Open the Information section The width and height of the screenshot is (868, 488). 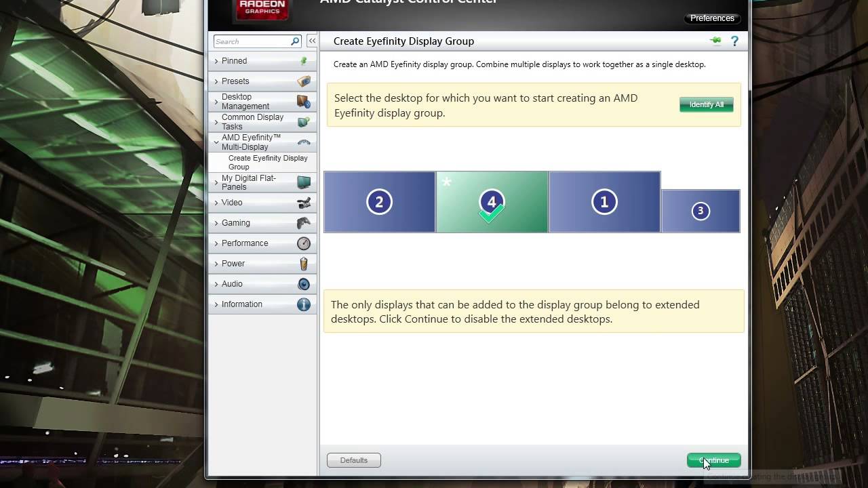(x=262, y=304)
